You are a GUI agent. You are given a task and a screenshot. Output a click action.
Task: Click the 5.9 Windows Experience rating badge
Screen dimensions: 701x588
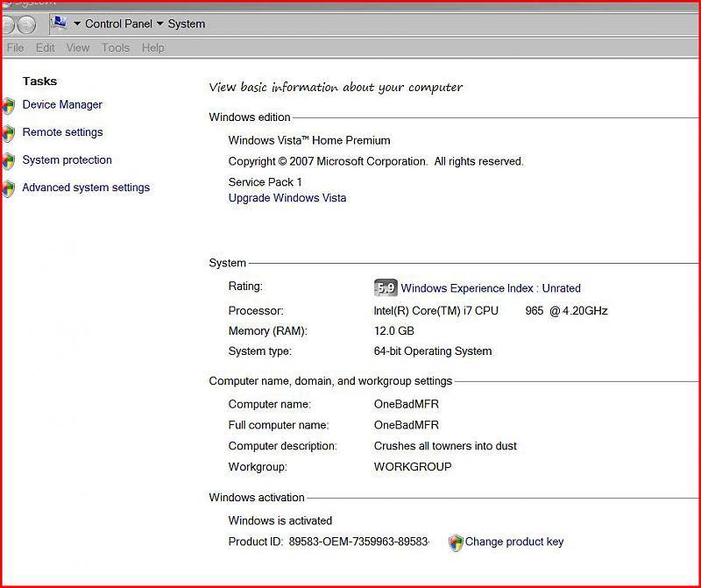tap(386, 288)
